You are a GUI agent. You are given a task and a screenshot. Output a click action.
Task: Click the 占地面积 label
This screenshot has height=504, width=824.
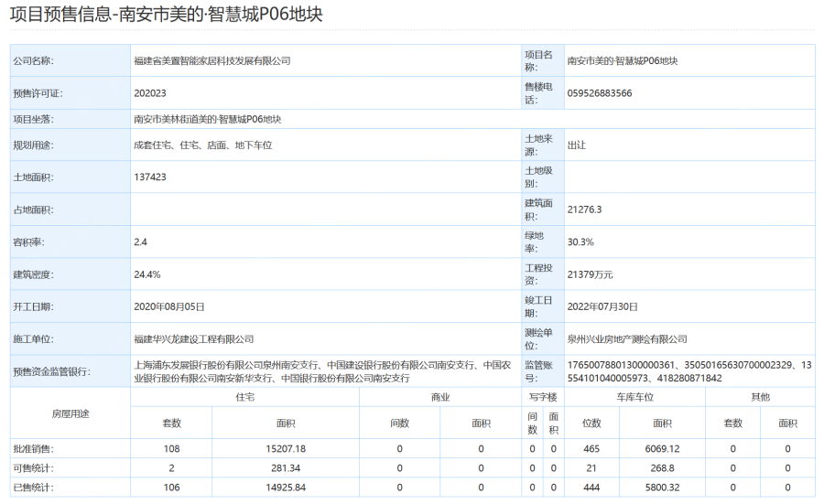tap(33, 209)
